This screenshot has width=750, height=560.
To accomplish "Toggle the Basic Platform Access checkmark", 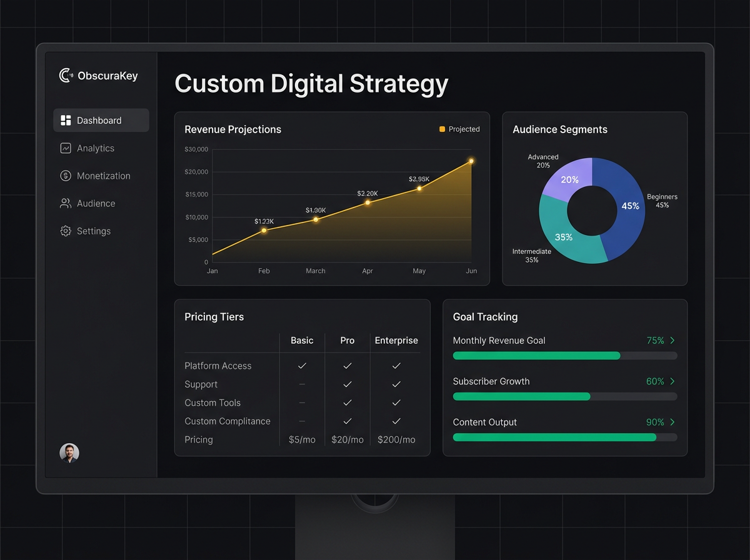I will [x=302, y=366].
